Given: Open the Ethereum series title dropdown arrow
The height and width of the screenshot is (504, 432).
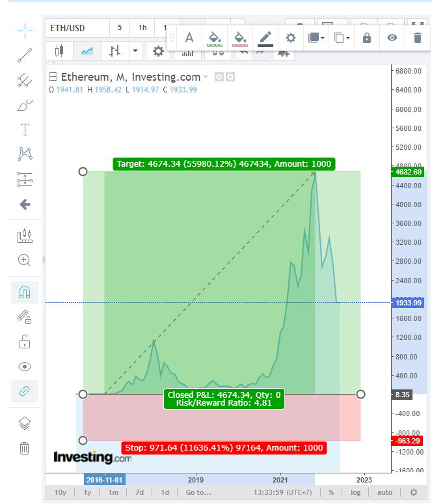Looking at the screenshot, I should pyautogui.click(x=206, y=77).
